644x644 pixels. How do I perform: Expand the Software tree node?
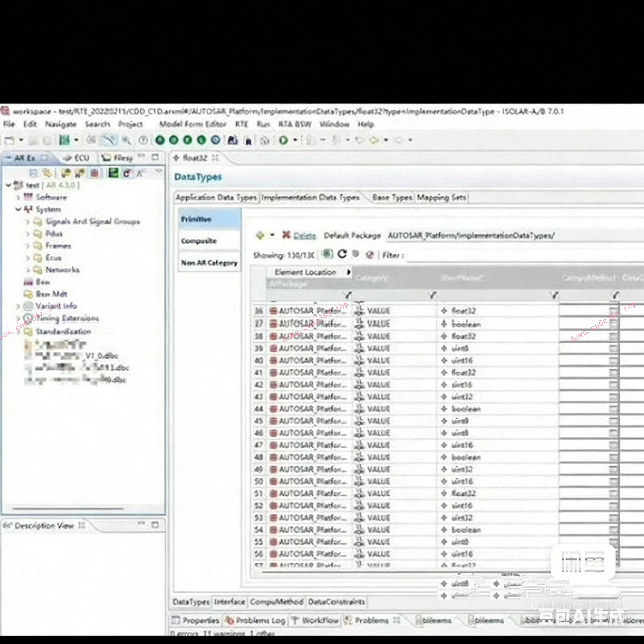point(18,197)
